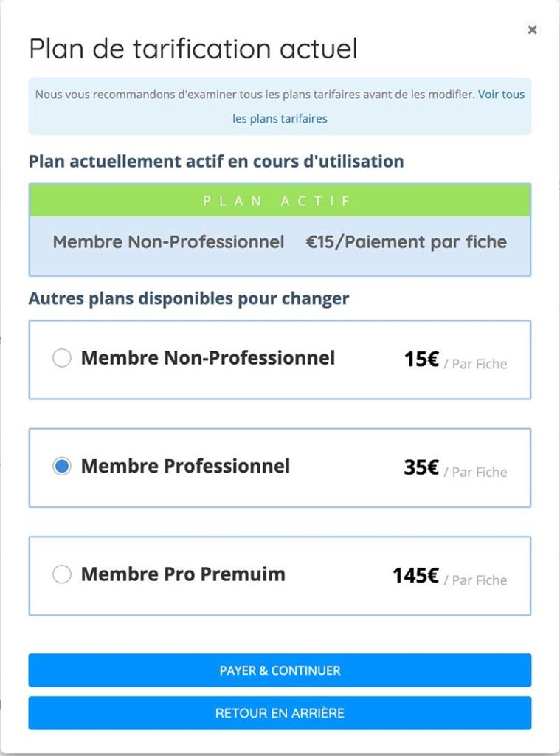This screenshot has width=560, height=756.
Task: Close the pricing plan dialog
Action: coord(532,30)
